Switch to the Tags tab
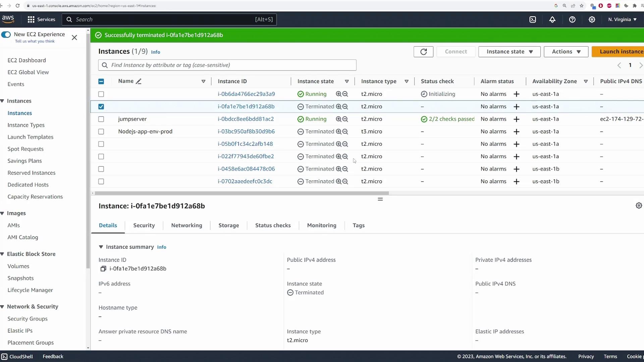Screen dimensions: 644x362 [359, 225]
